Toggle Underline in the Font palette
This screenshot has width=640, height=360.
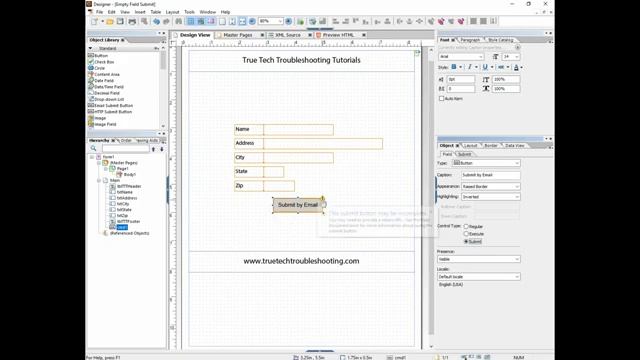point(485,67)
